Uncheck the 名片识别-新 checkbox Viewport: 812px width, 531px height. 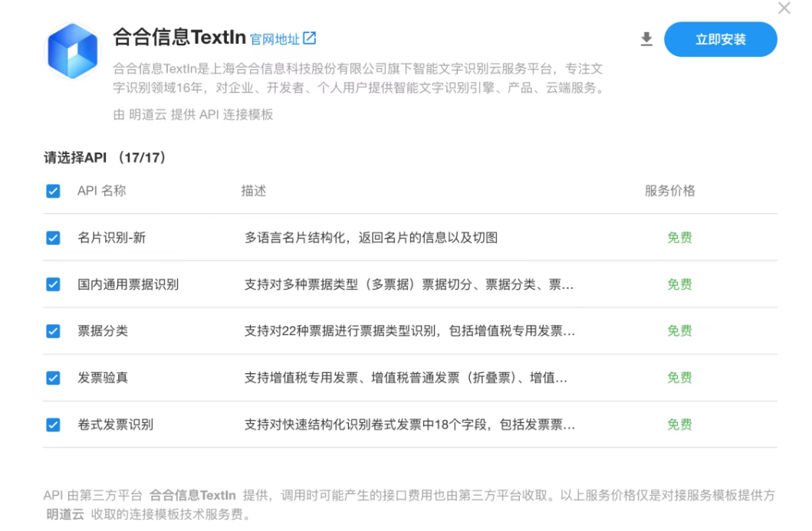(x=53, y=238)
